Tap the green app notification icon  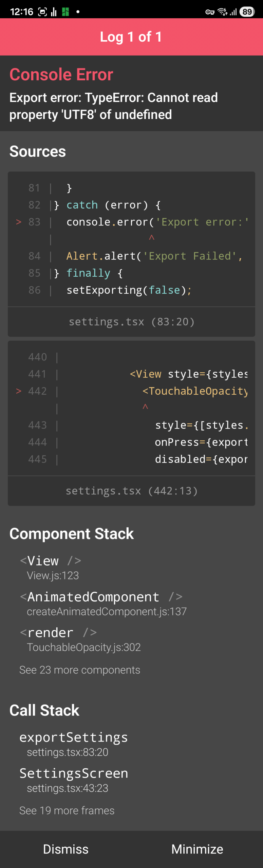coord(65,12)
